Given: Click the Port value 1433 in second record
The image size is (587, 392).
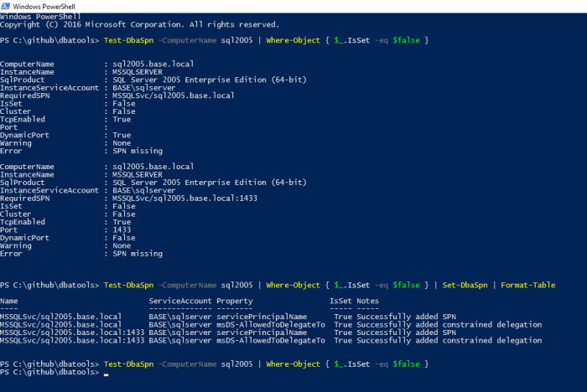Looking at the screenshot, I should tap(122, 230).
